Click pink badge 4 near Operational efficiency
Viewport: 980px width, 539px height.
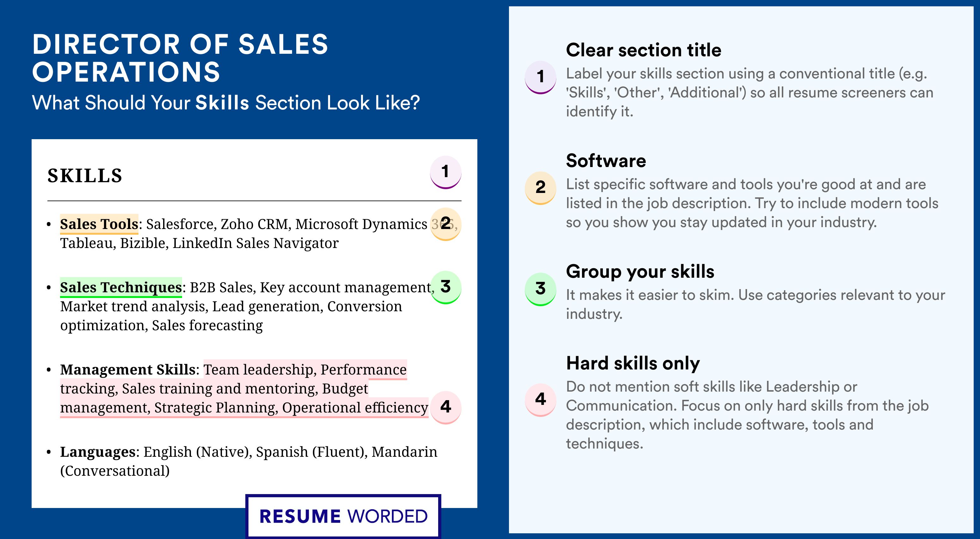pyautogui.click(x=445, y=407)
